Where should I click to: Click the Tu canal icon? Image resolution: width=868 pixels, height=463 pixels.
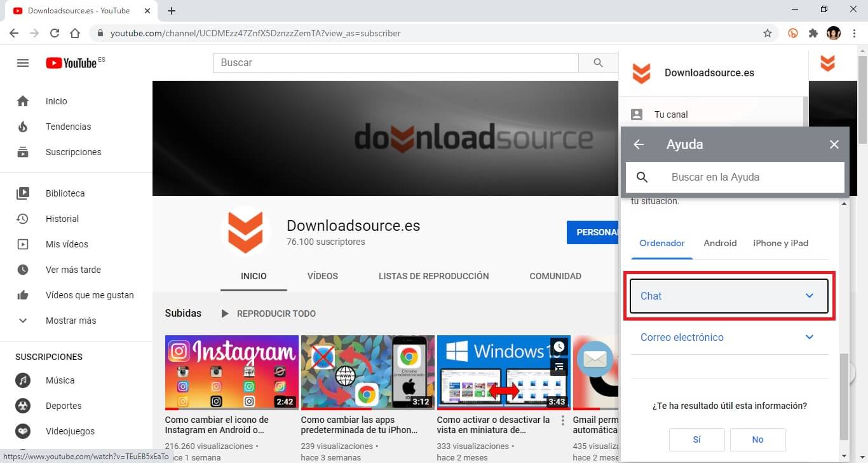[637, 114]
